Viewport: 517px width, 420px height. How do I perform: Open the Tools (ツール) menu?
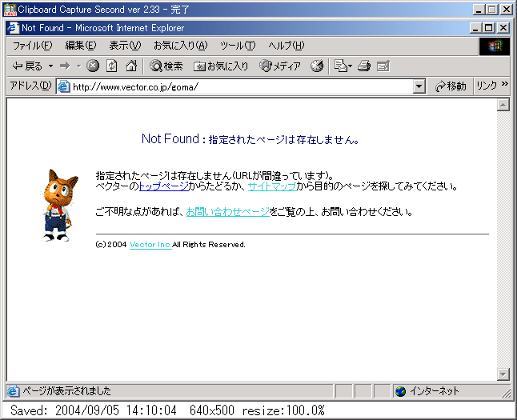coord(237,46)
